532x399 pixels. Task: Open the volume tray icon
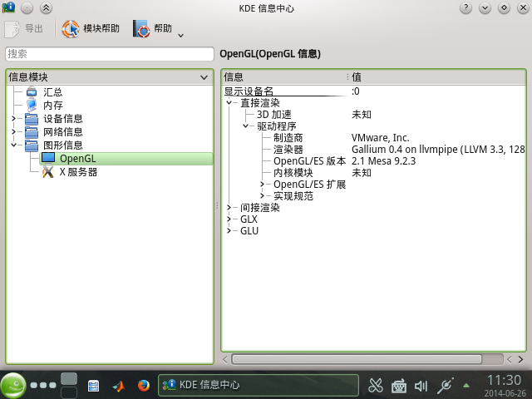(421, 386)
